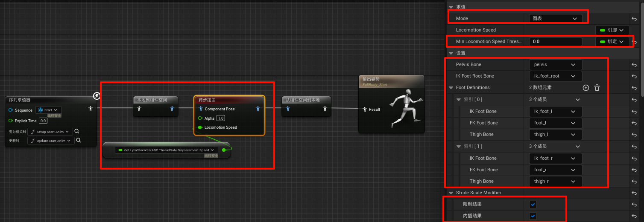Reset Min Locomotion Speed Threshold to default

(x=634, y=42)
